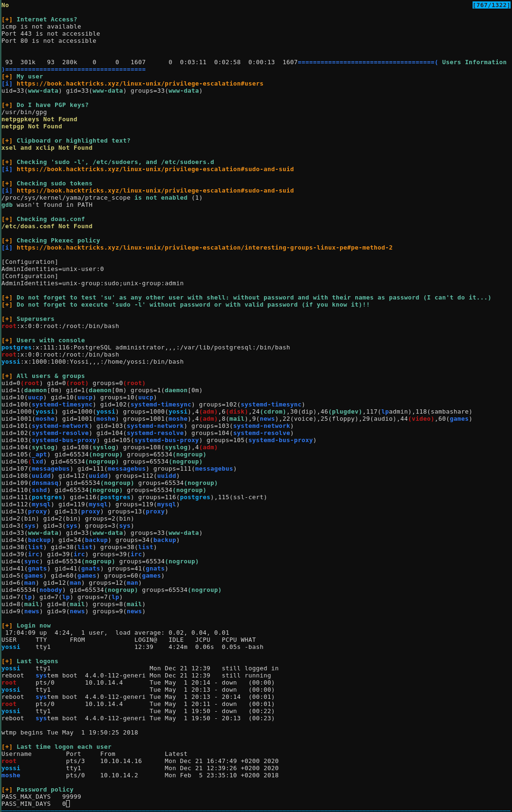Open the interesting-groups-linux-pe#pe-method-2 link
Image resolution: width=512 pixels, height=812 pixels.
pyautogui.click(x=204, y=248)
